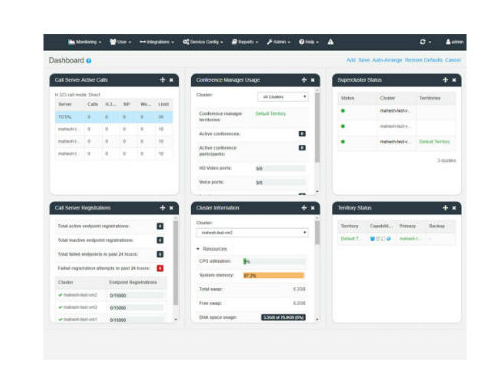Click Active conference participants count badge
Viewport: 501px width, 376px height.
tap(302, 148)
